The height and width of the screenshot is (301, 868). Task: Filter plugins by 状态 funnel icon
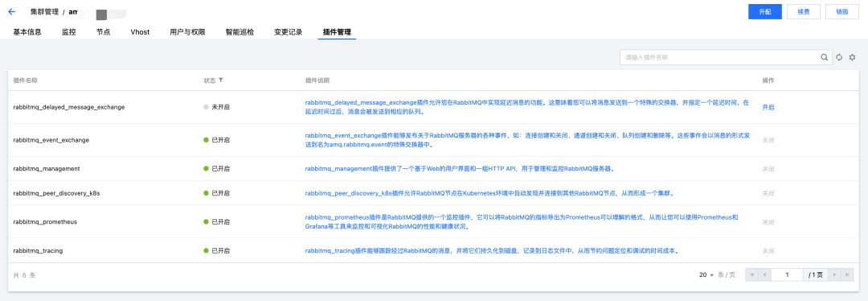[x=221, y=80]
